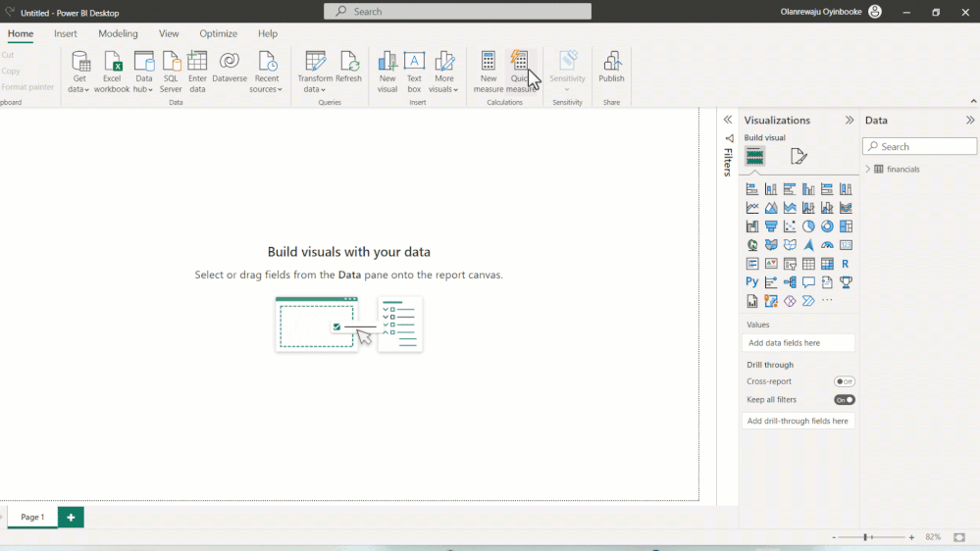Pick the Q&A speech bubble visual
The image size is (980, 551).
[x=808, y=282]
